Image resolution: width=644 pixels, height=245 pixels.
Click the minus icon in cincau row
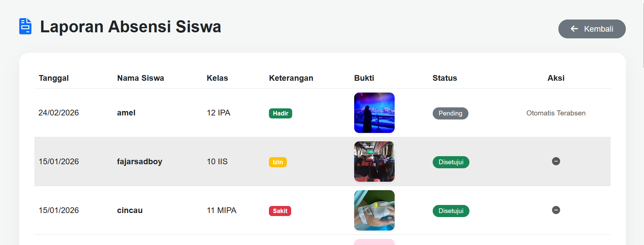click(556, 210)
